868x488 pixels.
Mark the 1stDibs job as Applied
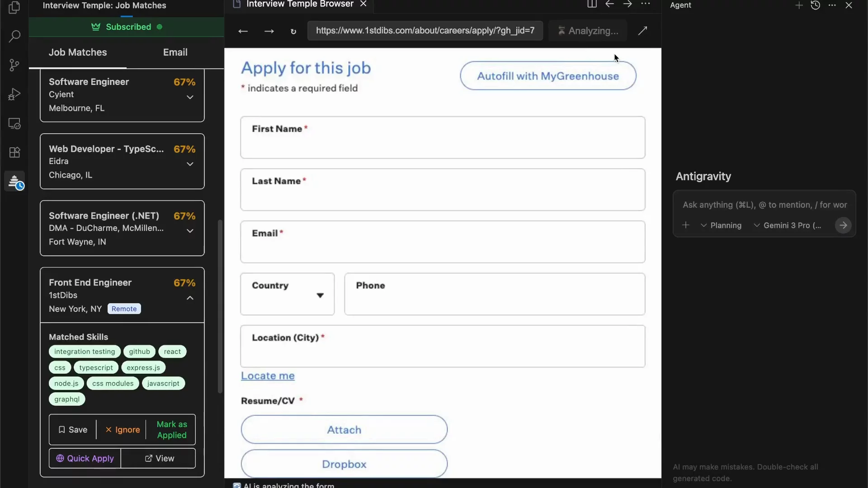tap(171, 430)
